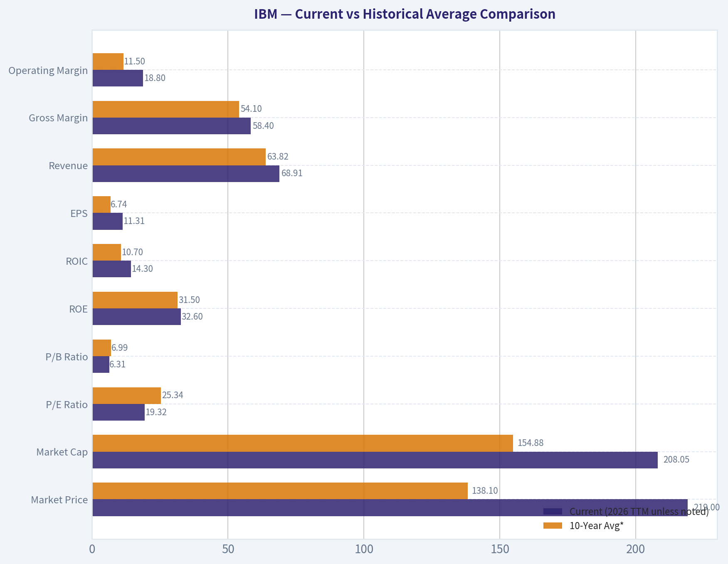The height and width of the screenshot is (564, 728).
Task: Click the purple Gross Margin bar valued 58.40
Action: (172, 126)
